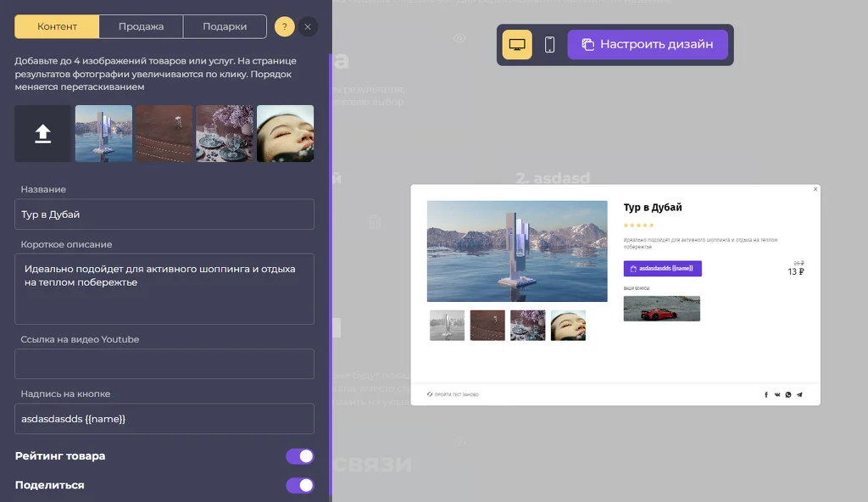
Task: Click the Название input field
Action: pos(164,215)
